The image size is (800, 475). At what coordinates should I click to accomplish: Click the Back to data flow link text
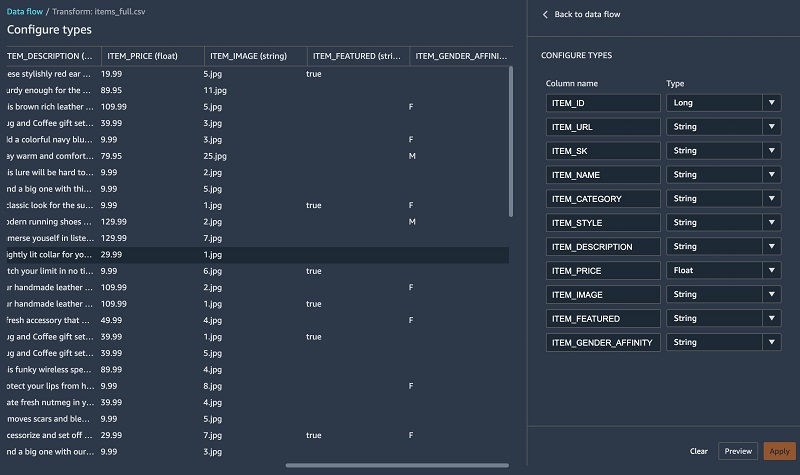pos(587,14)
